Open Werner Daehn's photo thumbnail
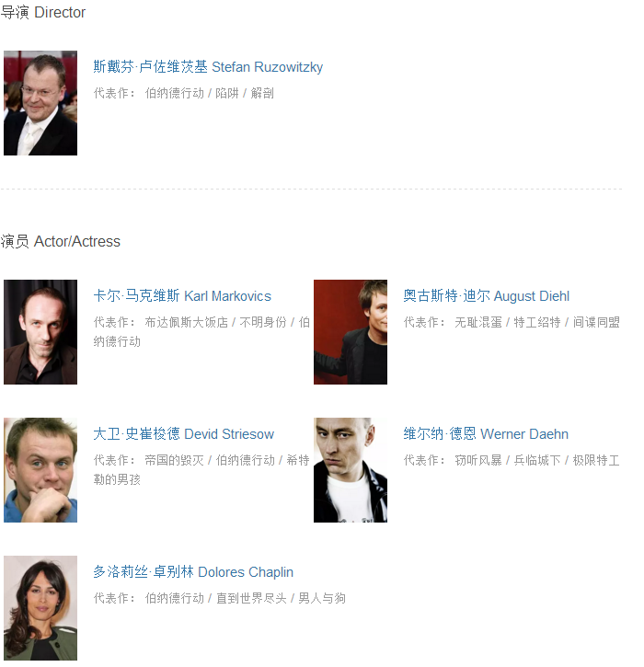The width and height of the screenshot is (644, 667). click(x=351, y=470)
